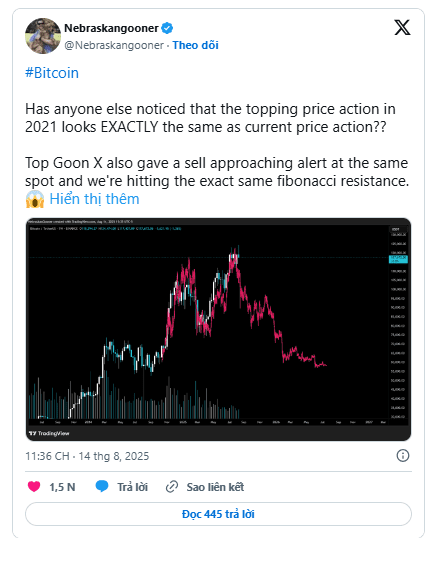The image size is (439, 575).
Task: Click the Trả lời reply label
Action: [x=132, y=487]
